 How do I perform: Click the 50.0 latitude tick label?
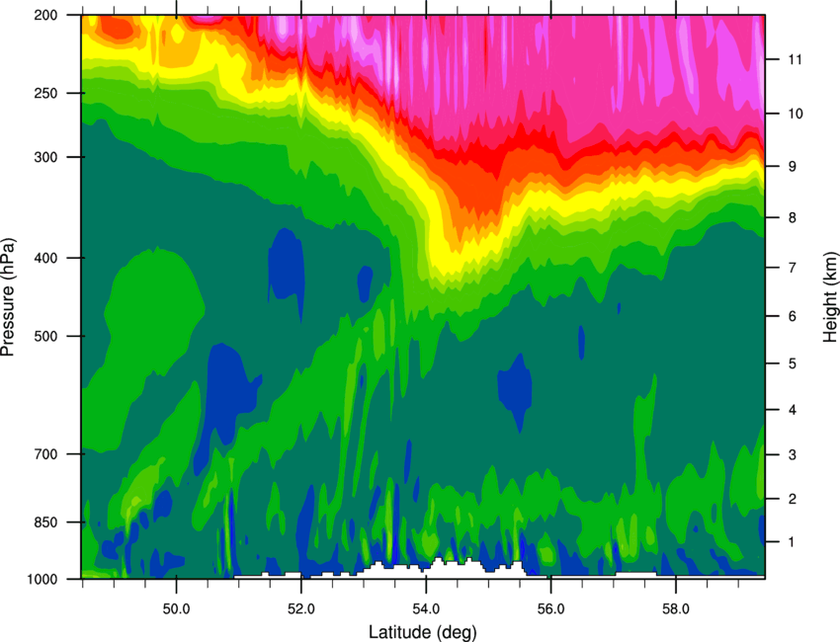coord(176,608)
